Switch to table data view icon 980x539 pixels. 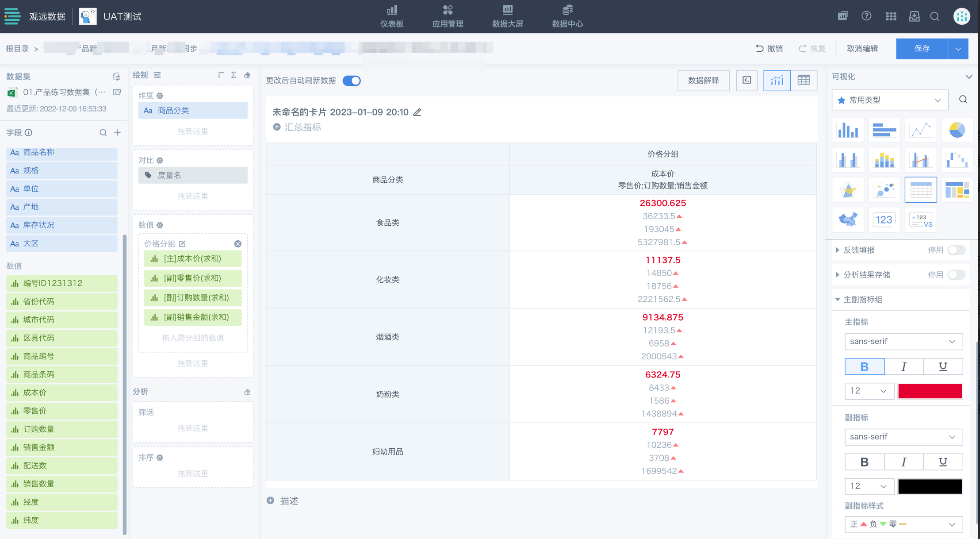coord(804,81)
